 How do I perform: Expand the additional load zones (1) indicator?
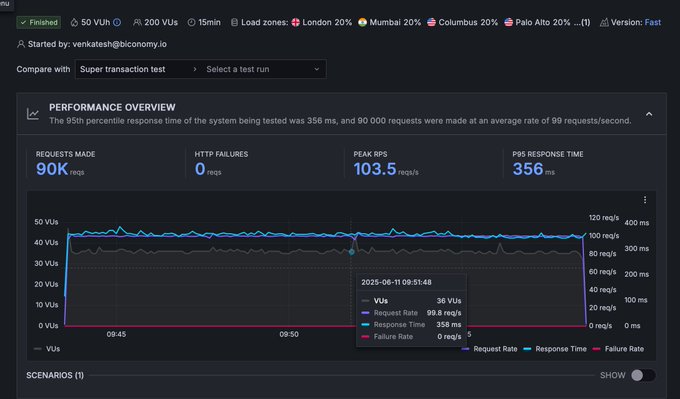(582, 22)
